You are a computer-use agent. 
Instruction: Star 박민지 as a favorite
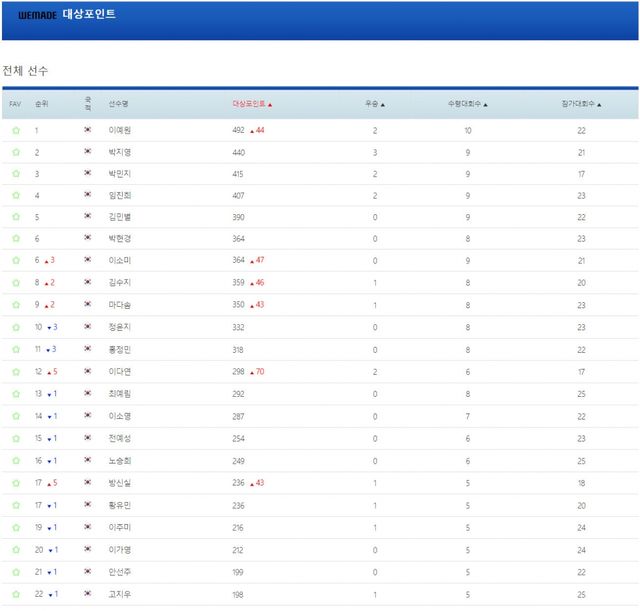[x=15, y=174]
